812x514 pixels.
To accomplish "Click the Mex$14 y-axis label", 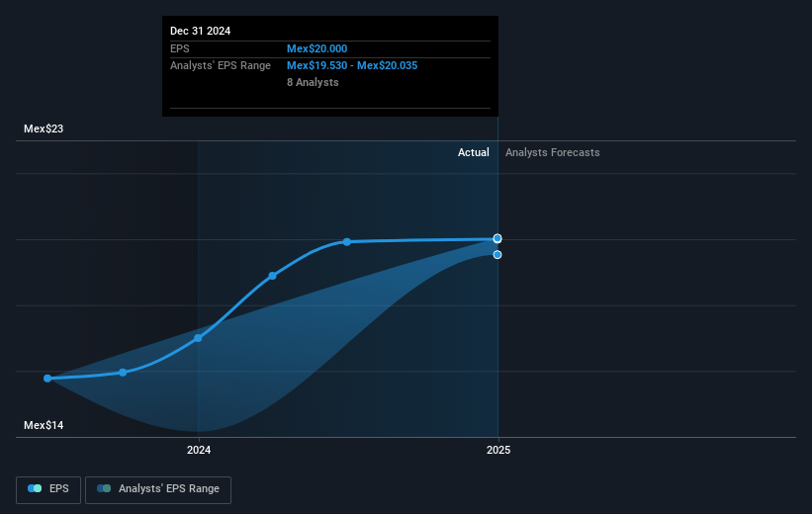I will pyautogui.click(x=44, y=425).
